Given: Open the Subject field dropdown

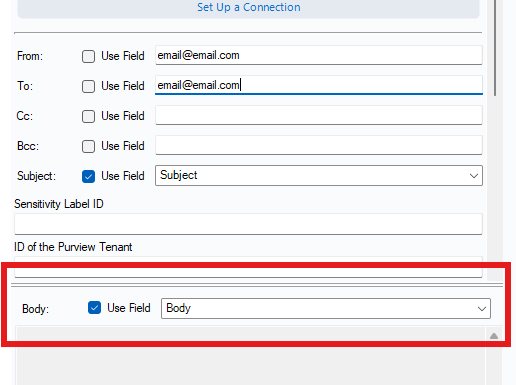Looking at the screenshot, I should (319, 175).
